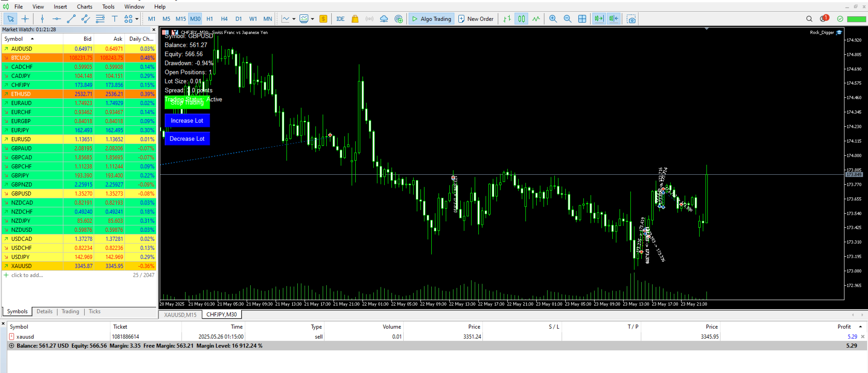Open the search magnifier icon
Image resolution: width=868 pixels, height=373 pixels.
tap(809, 19)
